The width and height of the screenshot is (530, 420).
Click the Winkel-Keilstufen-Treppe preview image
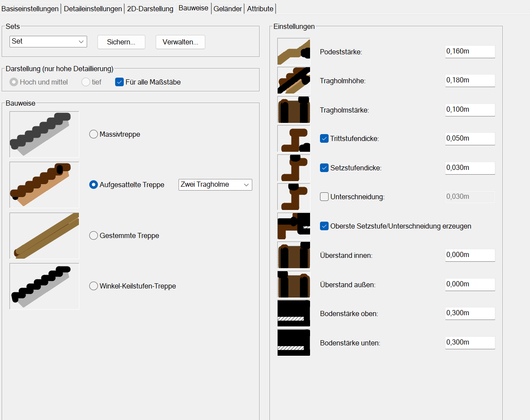[44, 286]
